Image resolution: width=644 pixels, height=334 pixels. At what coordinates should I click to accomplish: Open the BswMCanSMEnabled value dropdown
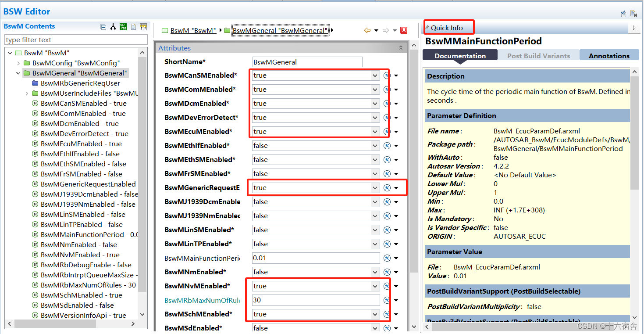coord(375,75)
